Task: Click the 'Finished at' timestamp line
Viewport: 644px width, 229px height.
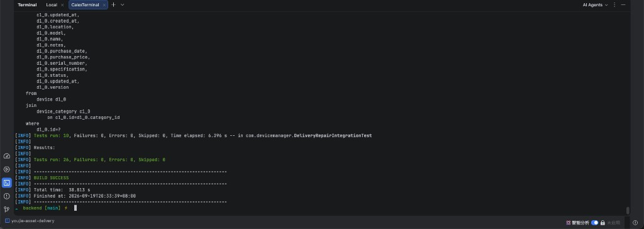Action: tap(85, 196)
